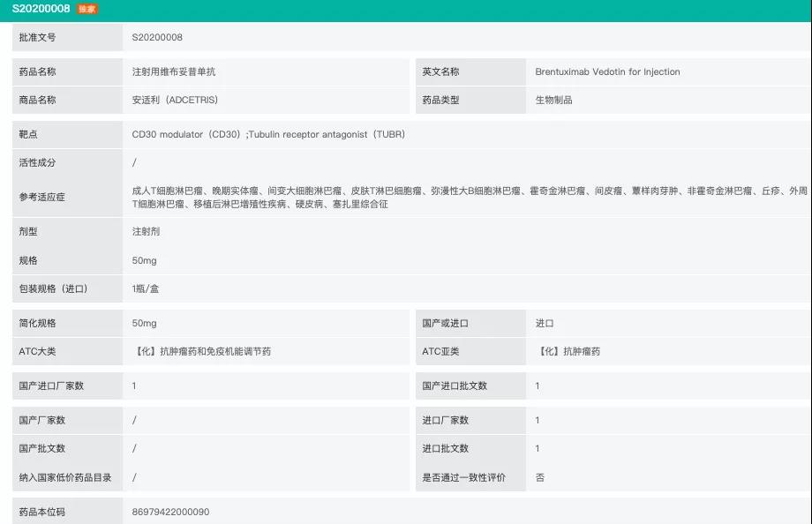
Task: Click English name Brentuximab Vedotin for Injection
Action: 607,71
